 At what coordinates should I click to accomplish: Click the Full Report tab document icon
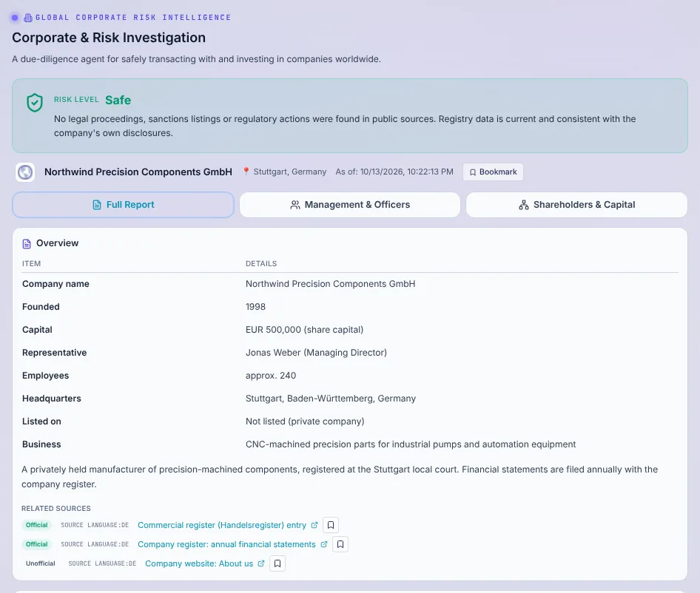[x=97, y=205]
